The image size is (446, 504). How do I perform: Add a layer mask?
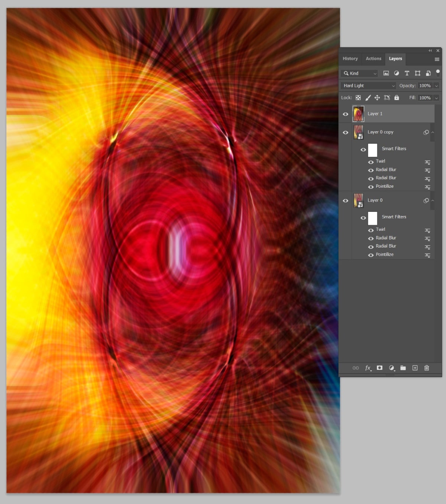tap(379, 368)
